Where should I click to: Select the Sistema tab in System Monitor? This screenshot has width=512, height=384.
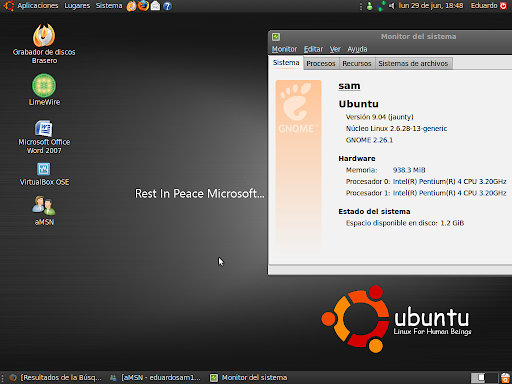click(286, 63)
